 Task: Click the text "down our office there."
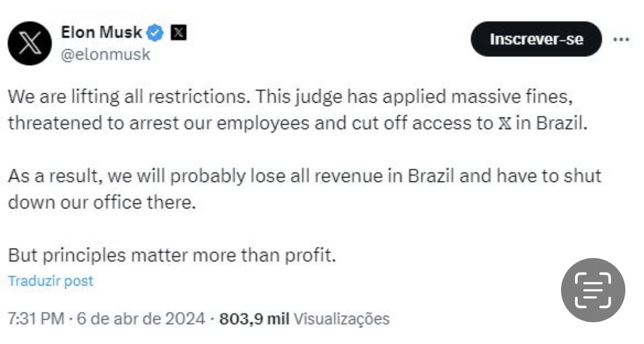[102, 202]
